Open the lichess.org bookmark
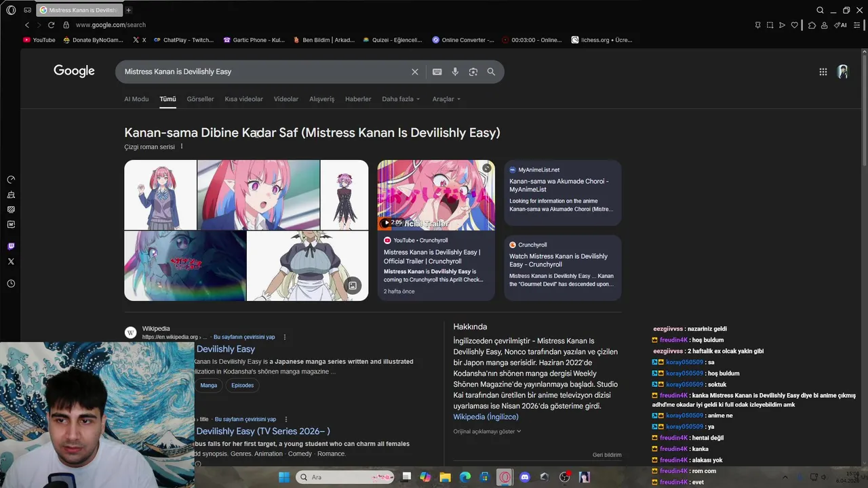868x488 pixels. pos(601,40)
